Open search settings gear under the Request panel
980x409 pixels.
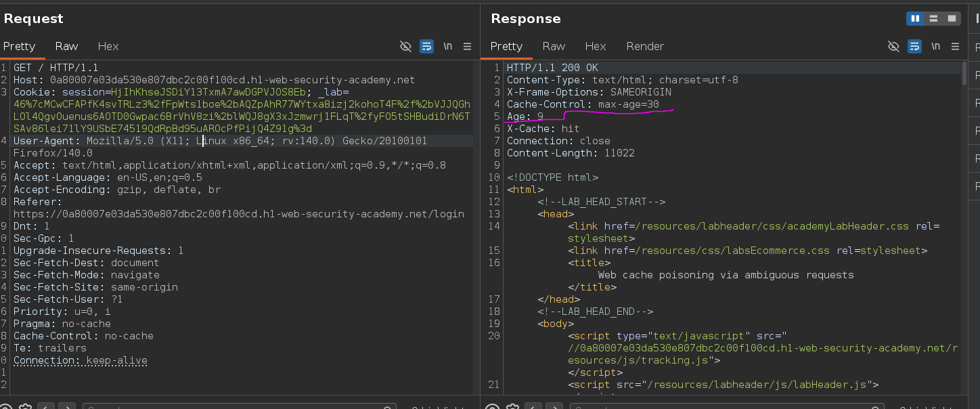(26, 407)
